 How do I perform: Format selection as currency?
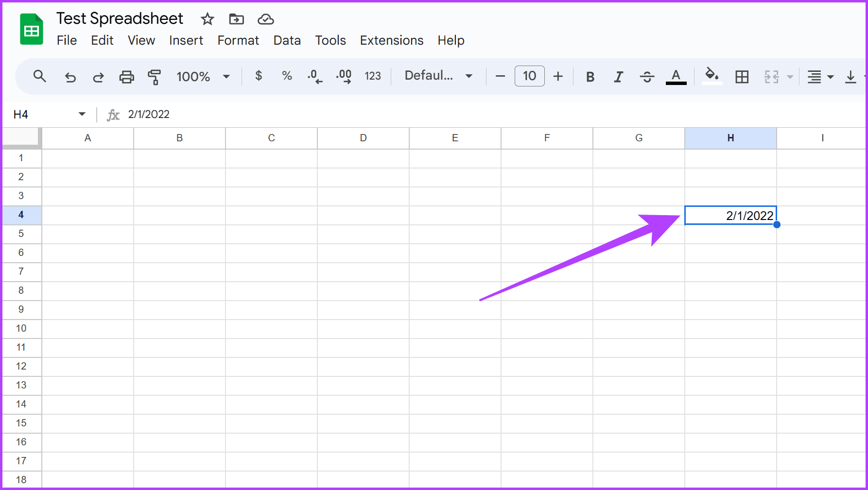tap(259, 76)
